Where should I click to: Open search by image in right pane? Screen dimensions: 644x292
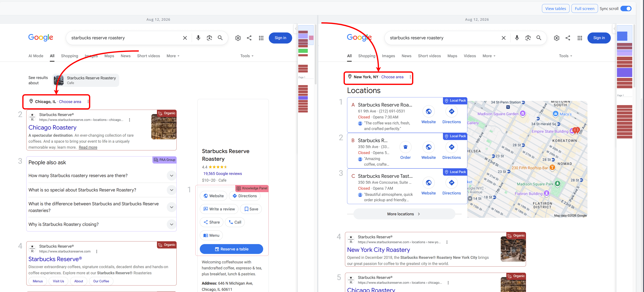click(x=528, y=38)
